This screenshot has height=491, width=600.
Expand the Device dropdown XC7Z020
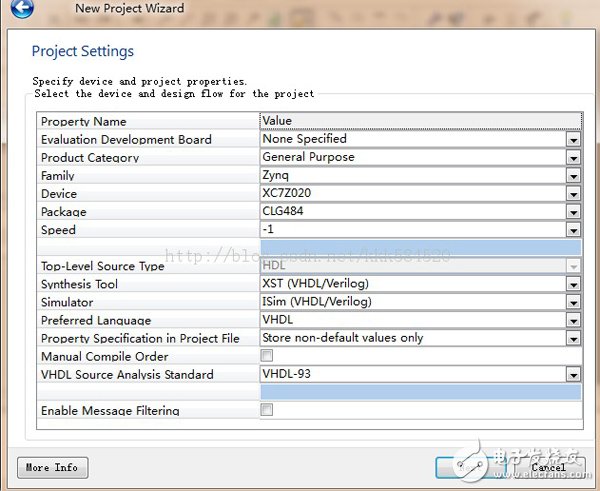coord(573,194)
